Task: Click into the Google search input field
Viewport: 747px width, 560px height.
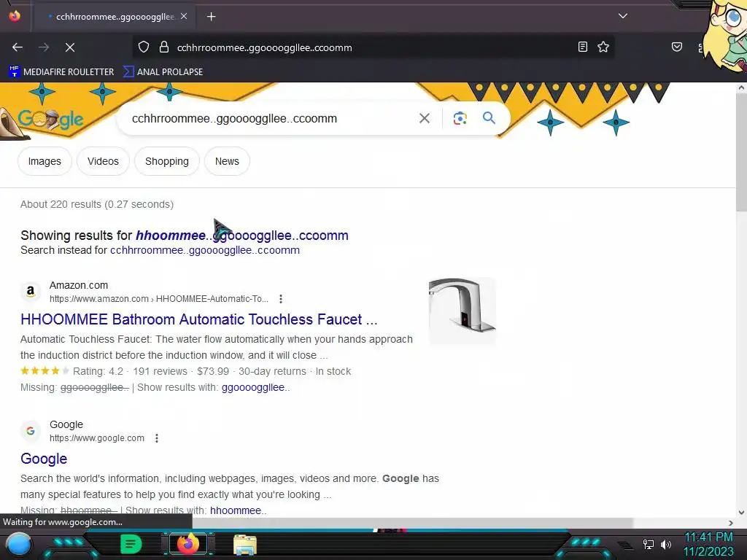Action: coord(271,119)
